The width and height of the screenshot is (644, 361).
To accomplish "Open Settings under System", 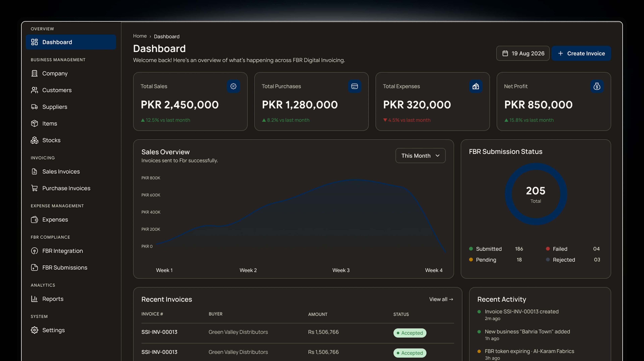I will (71, 330).
